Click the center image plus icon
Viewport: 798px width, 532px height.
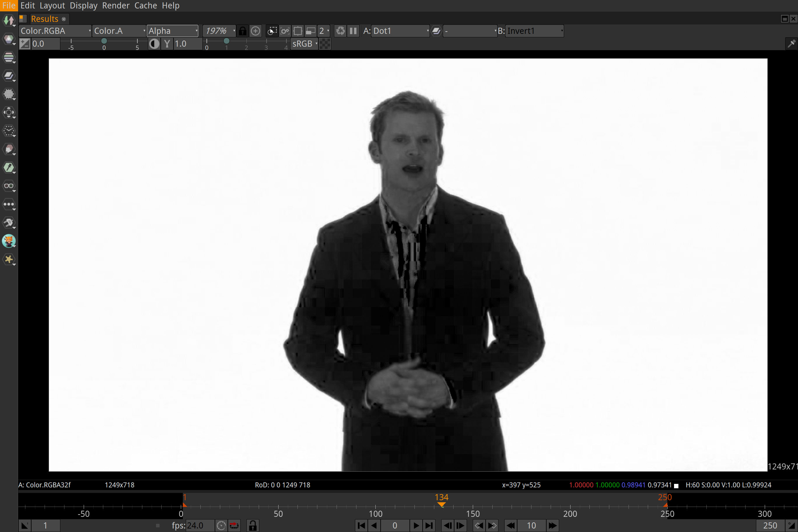tap(256, 31)
